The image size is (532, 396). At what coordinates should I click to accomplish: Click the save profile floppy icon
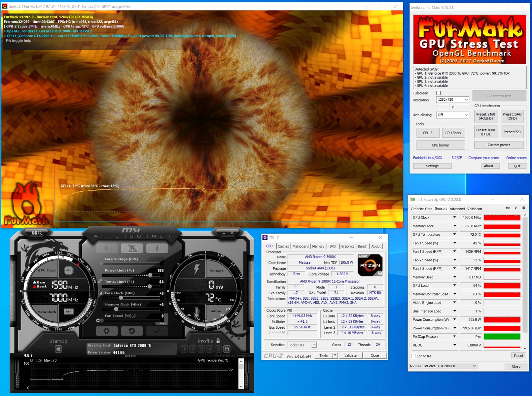coord(227,349)
